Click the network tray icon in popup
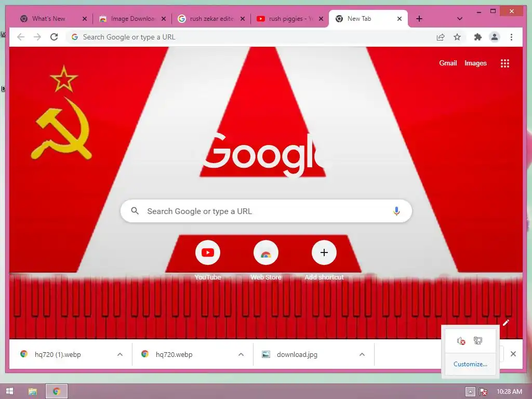 tap(478, 340)
